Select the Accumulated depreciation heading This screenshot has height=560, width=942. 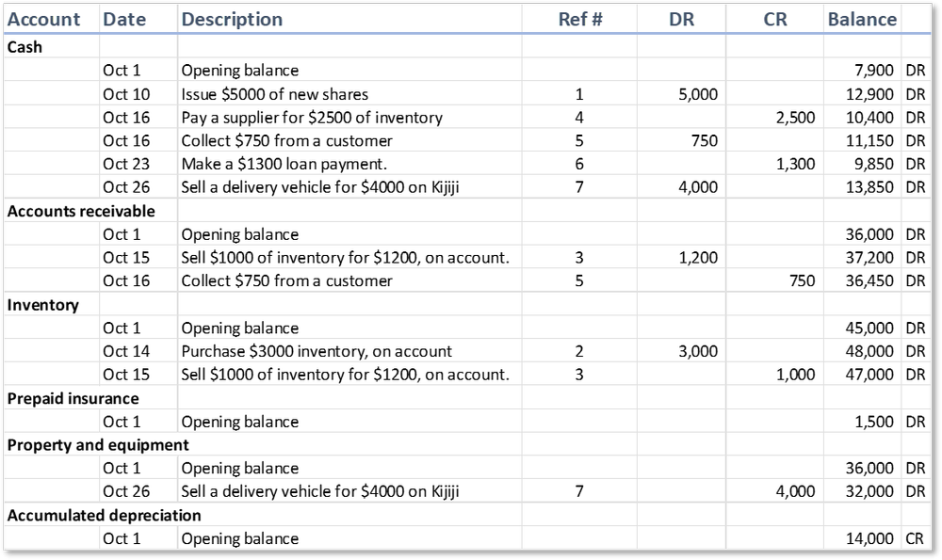pos(104,516)
